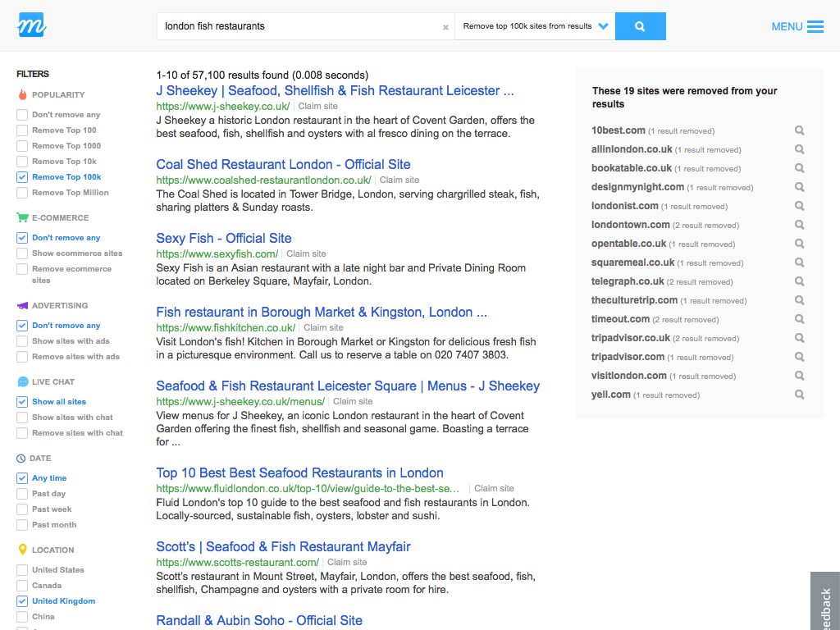This screenshot has height=630, width=840.
Task: Check Canada location filter
Action: (x=22, y=586)
